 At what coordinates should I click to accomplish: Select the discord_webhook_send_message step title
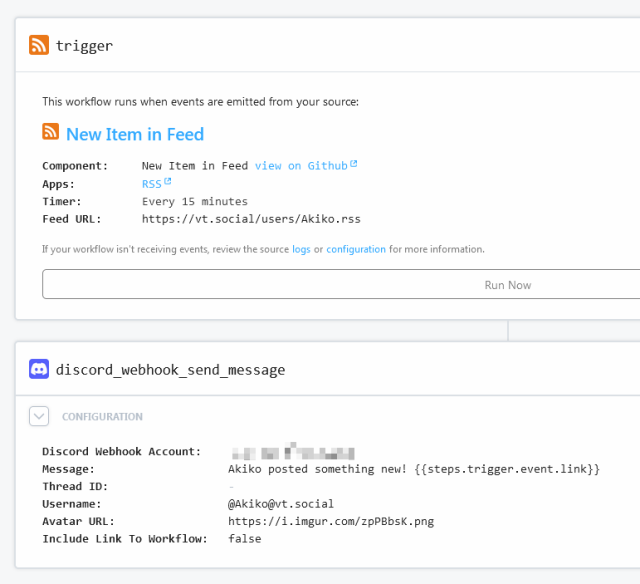pyautogui.click(x=170, y=370)
